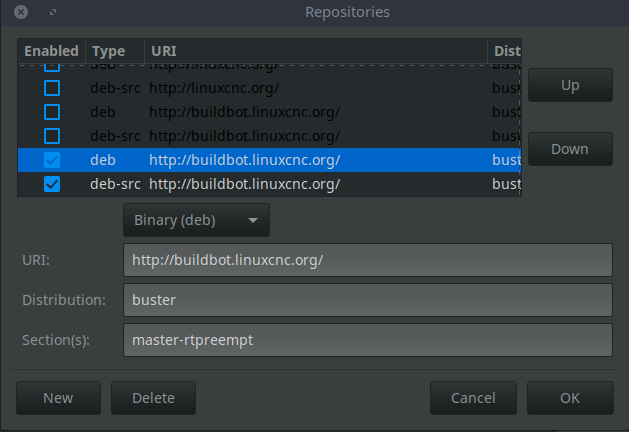This screenshot has height=432, width=629.
Task: Enable the deb-src http://linuxcnc.org/ repository checkbox
Action: pyautogui.click(x=52, y=88)
